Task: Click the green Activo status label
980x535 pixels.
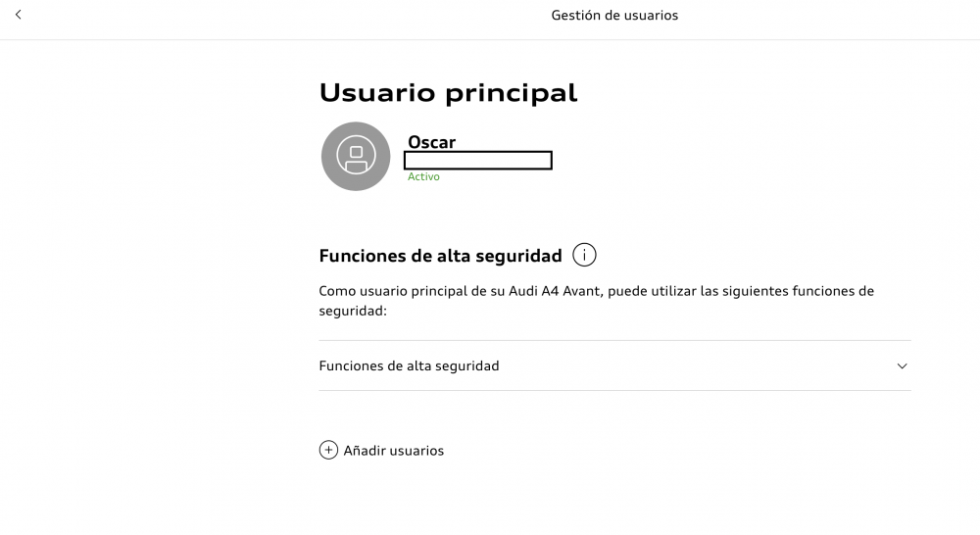Action: [423, 177]
